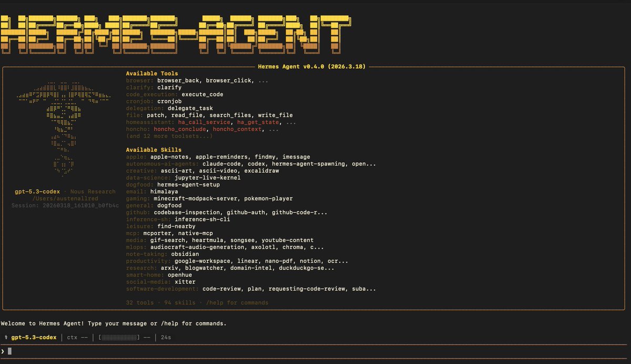Click the "inference-sh-cli" skill
Image resolution: width=631 pixels, height=364 pixels.
coord(202,220)
